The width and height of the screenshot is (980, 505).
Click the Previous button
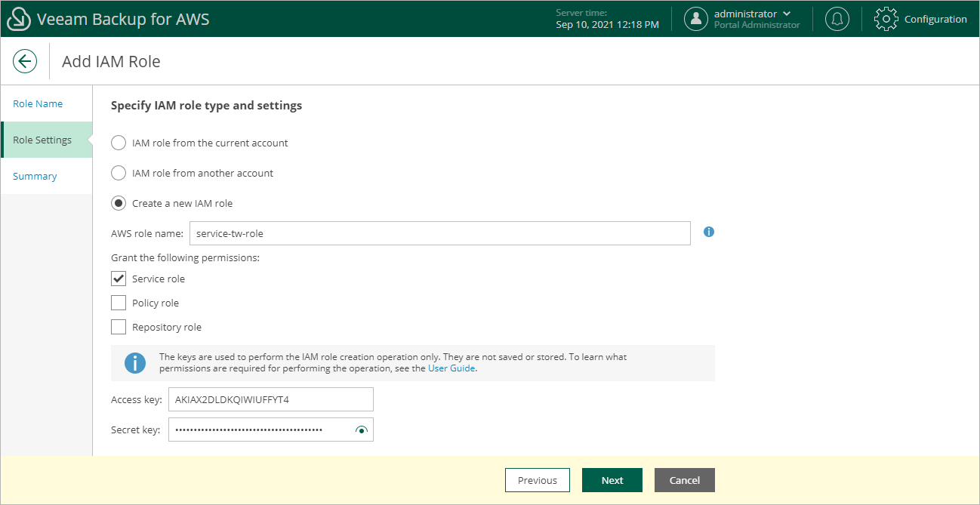[x=538, y=480]
